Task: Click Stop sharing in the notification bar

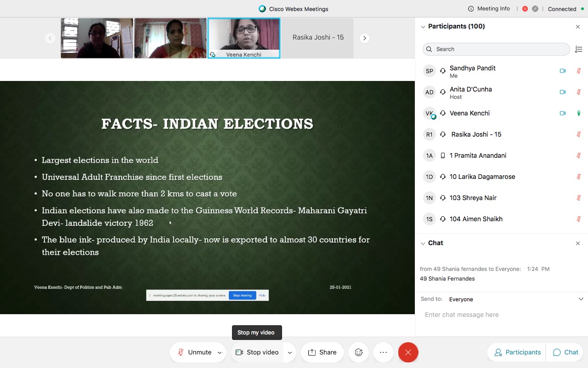Action: (x=242, y=295)
